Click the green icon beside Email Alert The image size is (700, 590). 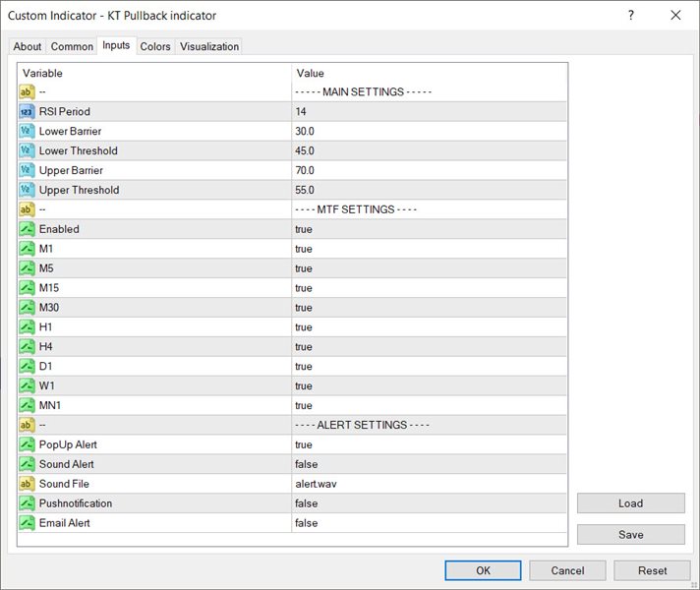(27, 523)
